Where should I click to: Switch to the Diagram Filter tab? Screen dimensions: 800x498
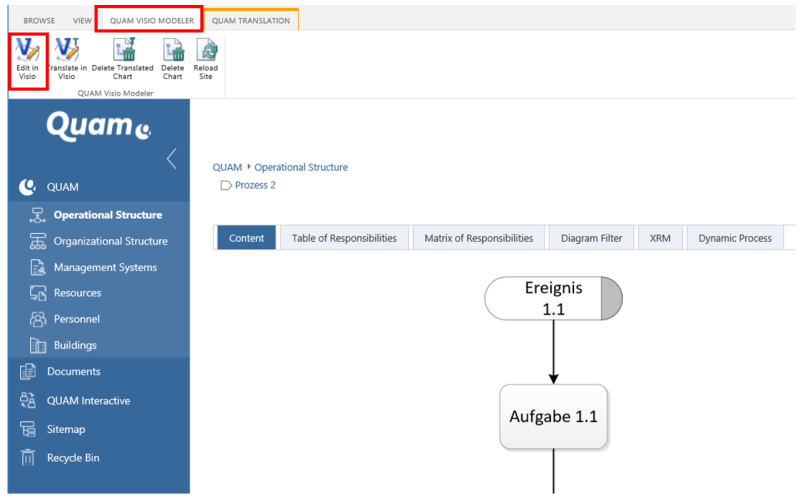point(591,238)
